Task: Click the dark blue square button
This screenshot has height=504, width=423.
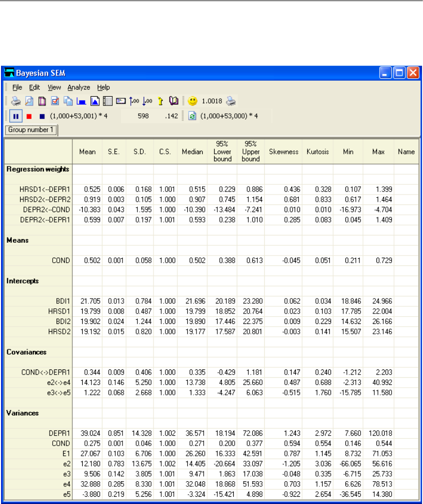Action: [x=42, y=116]
